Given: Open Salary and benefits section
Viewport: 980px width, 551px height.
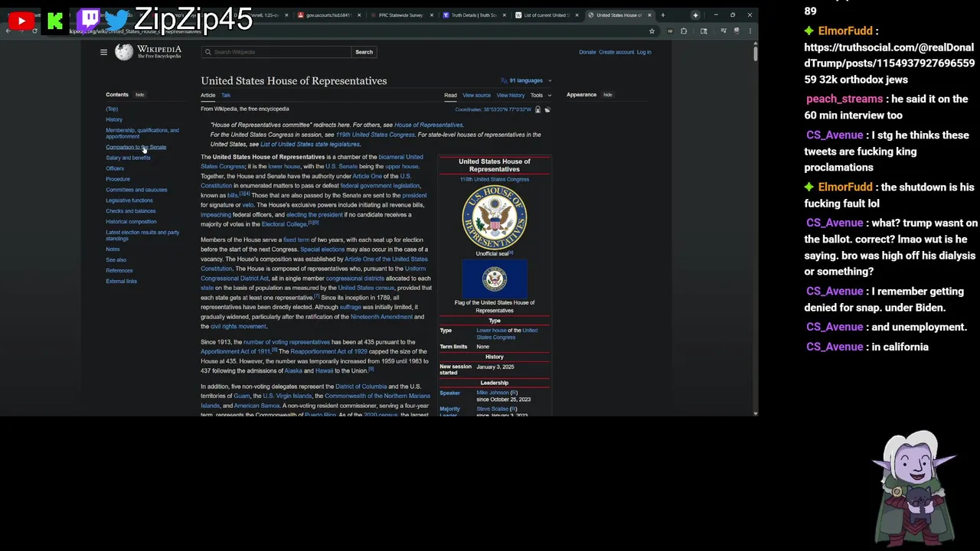Looking at the screenshot, I should 128,158.
